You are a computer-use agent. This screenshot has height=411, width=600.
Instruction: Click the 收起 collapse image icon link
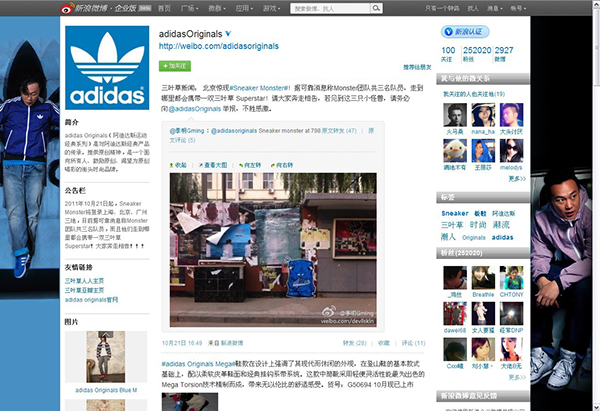[x=178, y=165]
